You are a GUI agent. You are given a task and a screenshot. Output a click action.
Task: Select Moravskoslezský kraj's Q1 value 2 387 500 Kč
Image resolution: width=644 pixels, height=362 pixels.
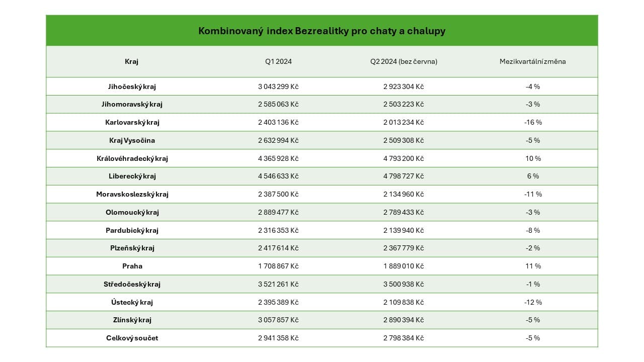(x=278, y=195)
